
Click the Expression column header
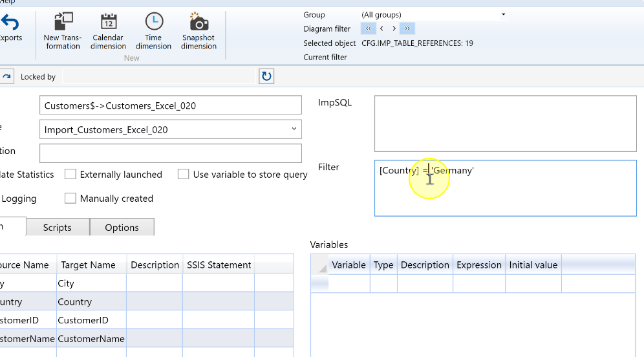click(x=479, y=265)
